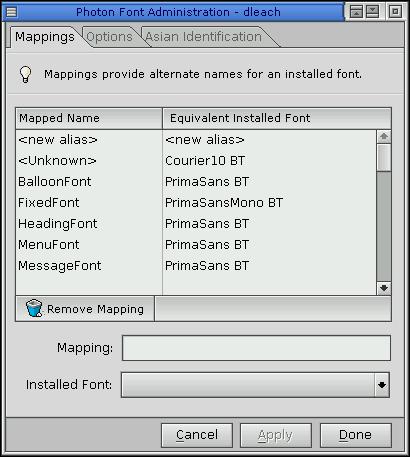Screen dimensions: 410x457
Task: Open the Asian Identification tab
Action: [x=203, y=37]
